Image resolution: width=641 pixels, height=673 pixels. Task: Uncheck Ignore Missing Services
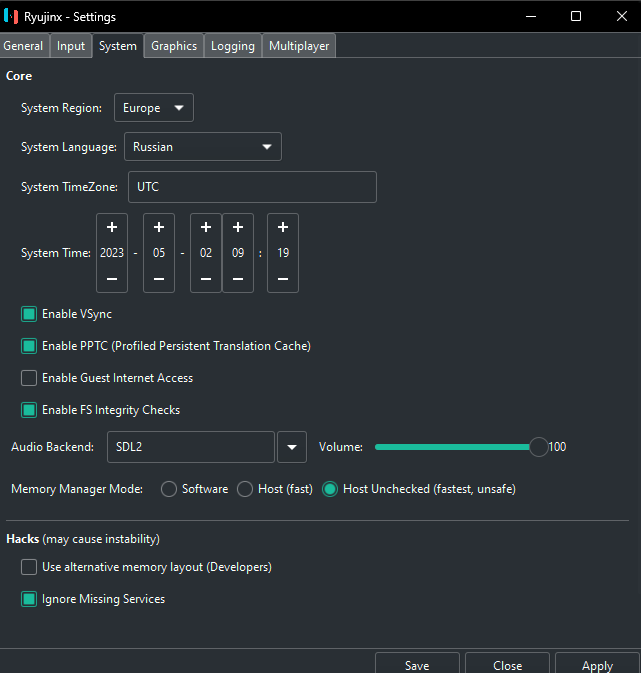[x=29, y=599]
